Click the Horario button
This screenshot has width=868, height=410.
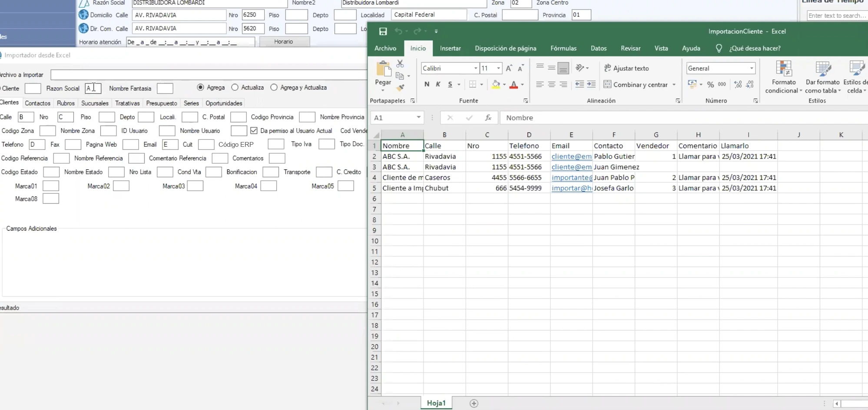(x=284, y=42)
